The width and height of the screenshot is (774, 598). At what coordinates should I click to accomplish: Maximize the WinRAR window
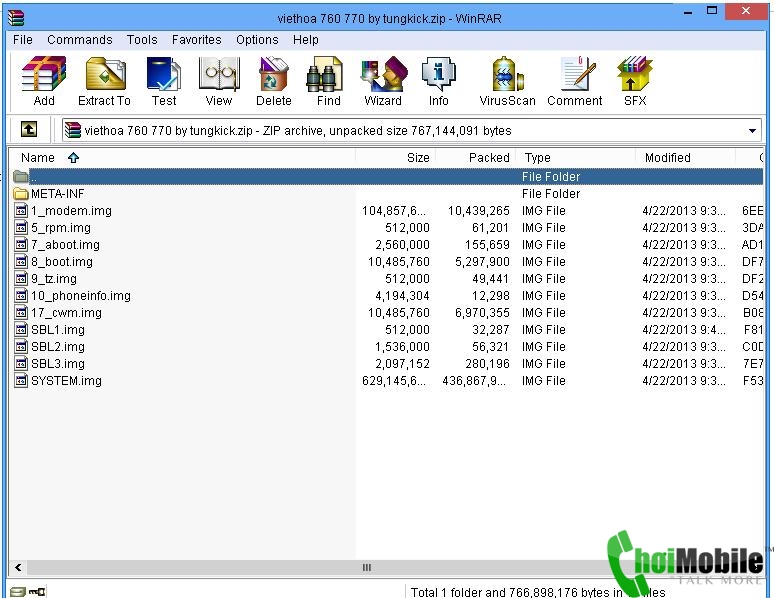click(x=712, y=11)
